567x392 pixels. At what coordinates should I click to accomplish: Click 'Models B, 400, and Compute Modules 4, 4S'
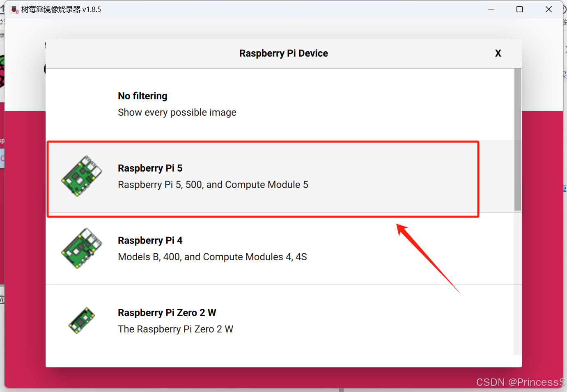pos(212,257)
